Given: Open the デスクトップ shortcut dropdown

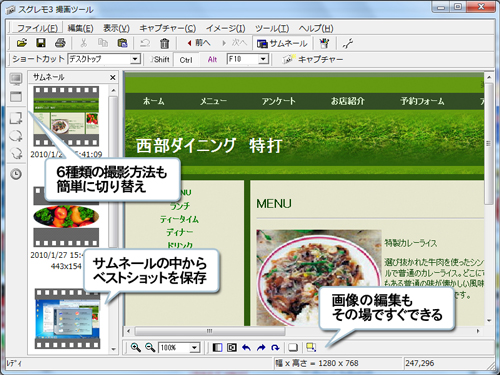Looking at the screenshot, I should [135, 59].
